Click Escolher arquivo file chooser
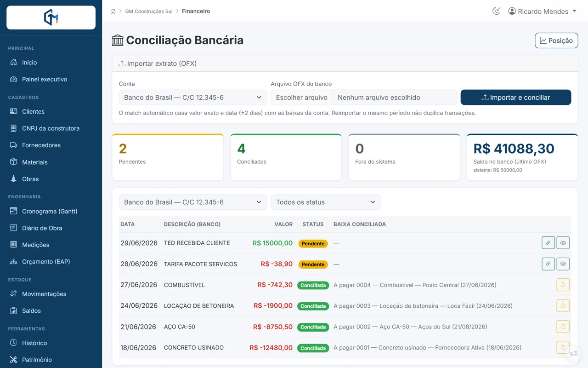The image size is (588, 368). coord(302,98)
